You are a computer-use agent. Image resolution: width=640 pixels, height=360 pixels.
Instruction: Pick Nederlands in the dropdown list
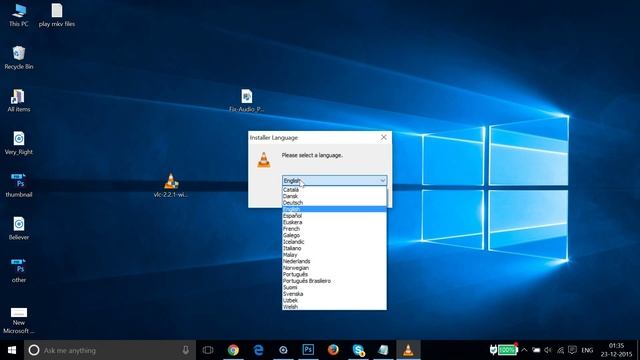pyautogui.click(x=334, y=261)
